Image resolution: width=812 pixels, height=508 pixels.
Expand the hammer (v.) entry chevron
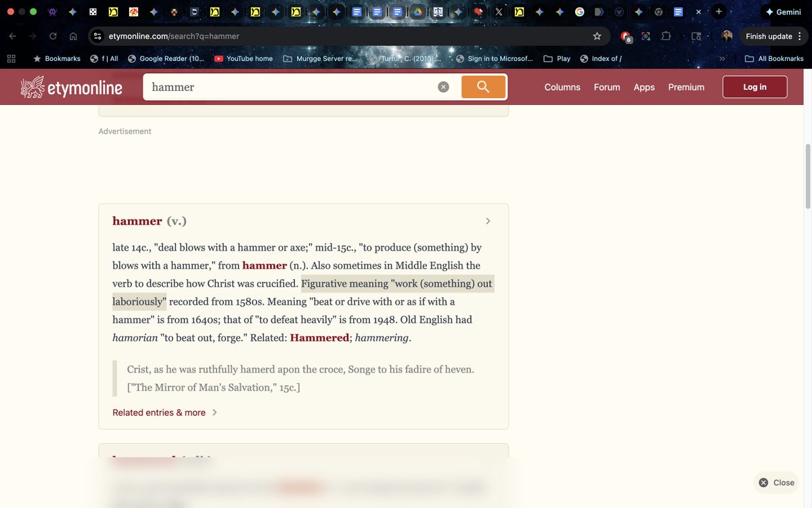click(x=487, y=221)
